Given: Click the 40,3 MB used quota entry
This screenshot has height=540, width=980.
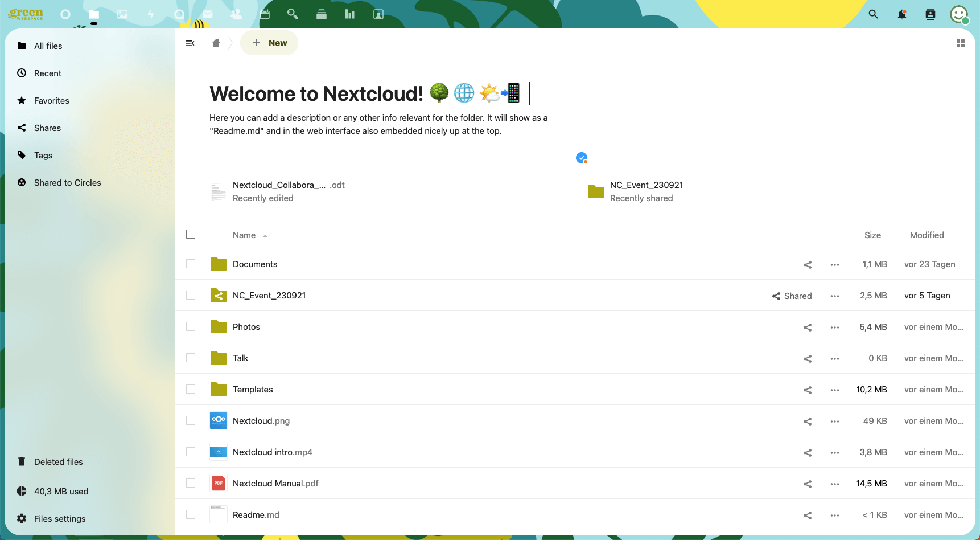Looking at the screenshot, I should click(90, 492).
